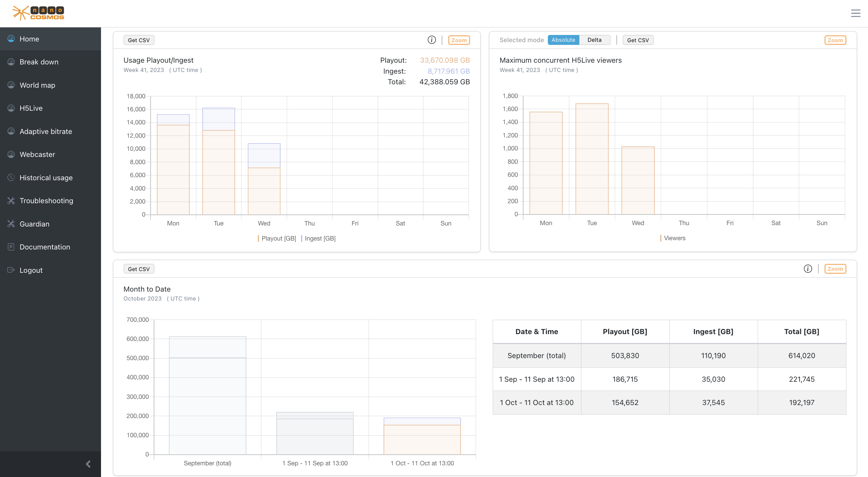Screen dimensions: 868x477
Task: Collapse the left sidebar with chevron
Action: tap(87, 464)
